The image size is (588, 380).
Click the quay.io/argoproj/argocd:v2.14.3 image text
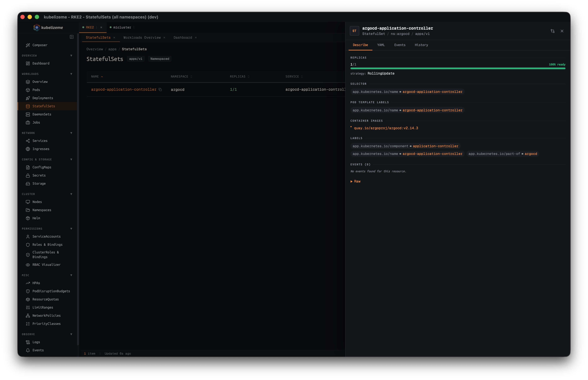pos(386,128)
